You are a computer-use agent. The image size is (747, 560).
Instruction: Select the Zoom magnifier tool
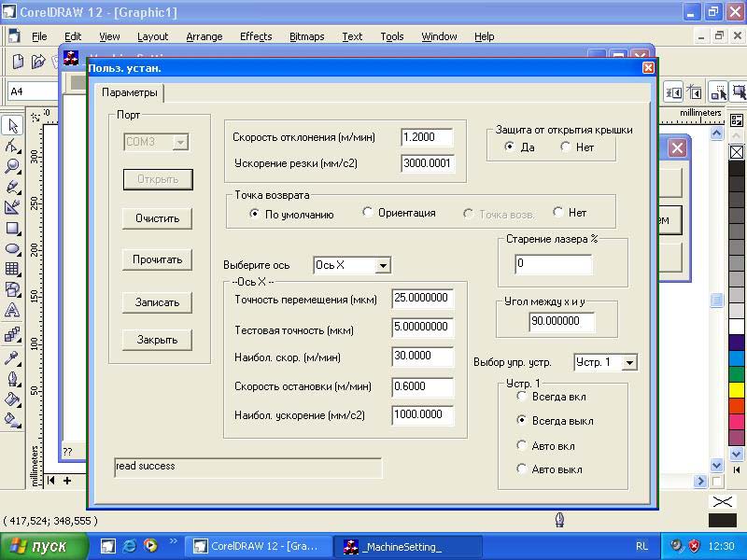pyautogui.click(x=12, y=166)
